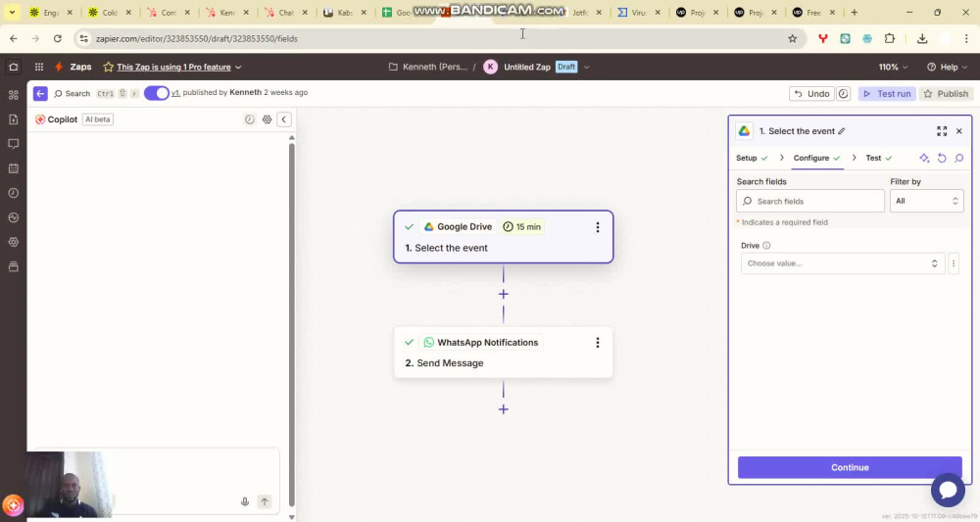The height and width of the screenshot is (522, 980).
Task: Open Google Drive step three-dot menu
Action: (x=598, y=227)
